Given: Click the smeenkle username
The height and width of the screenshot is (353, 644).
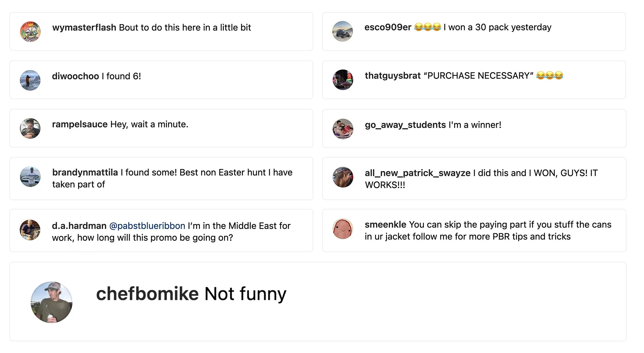Looking at the screenshot, I should tap(385, 225).
